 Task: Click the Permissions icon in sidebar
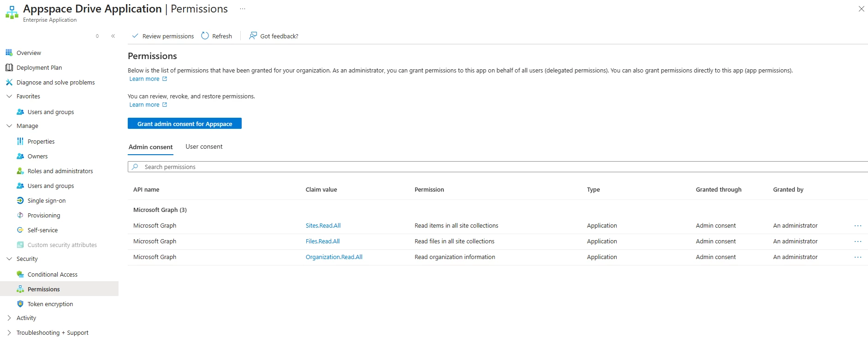(20, 289)
